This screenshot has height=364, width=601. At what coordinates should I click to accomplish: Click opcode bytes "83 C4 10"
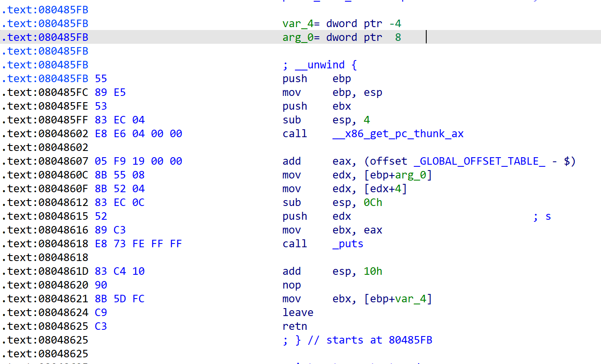pos(120,271)
